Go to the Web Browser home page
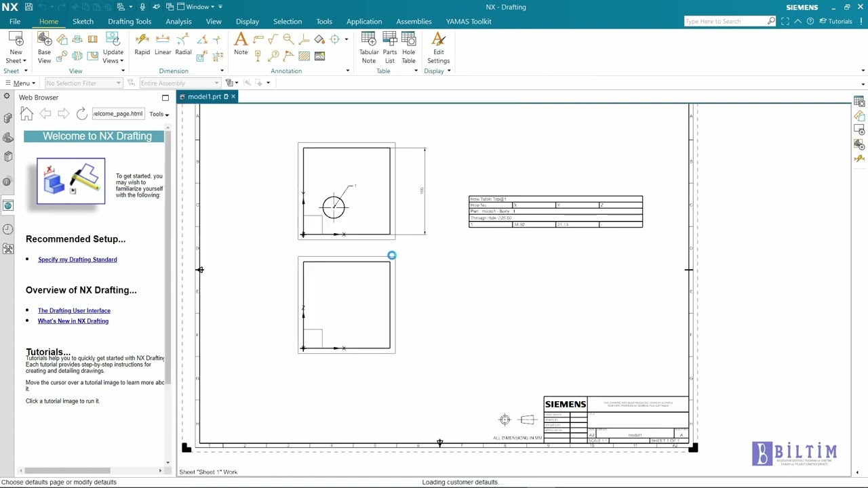 click(x=26, y=114)
